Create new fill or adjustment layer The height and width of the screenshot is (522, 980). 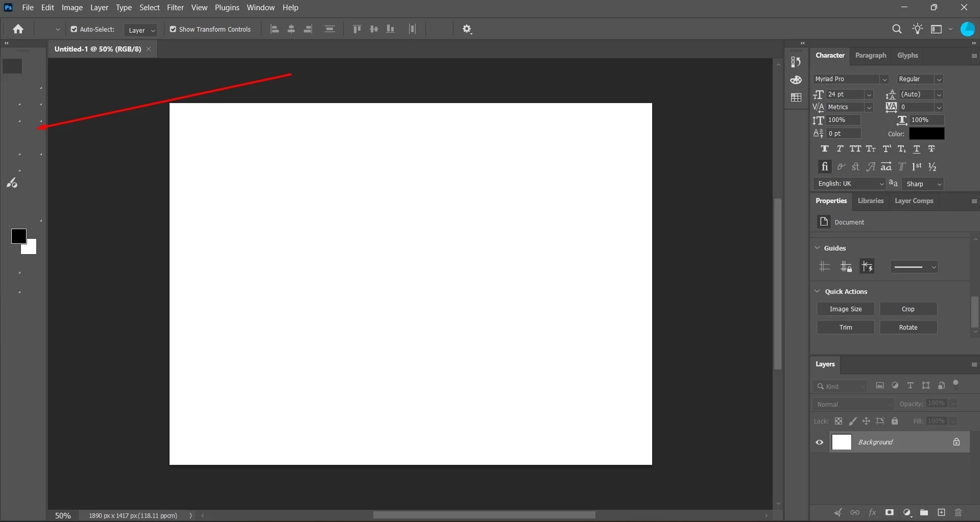(x=907, y=512)
